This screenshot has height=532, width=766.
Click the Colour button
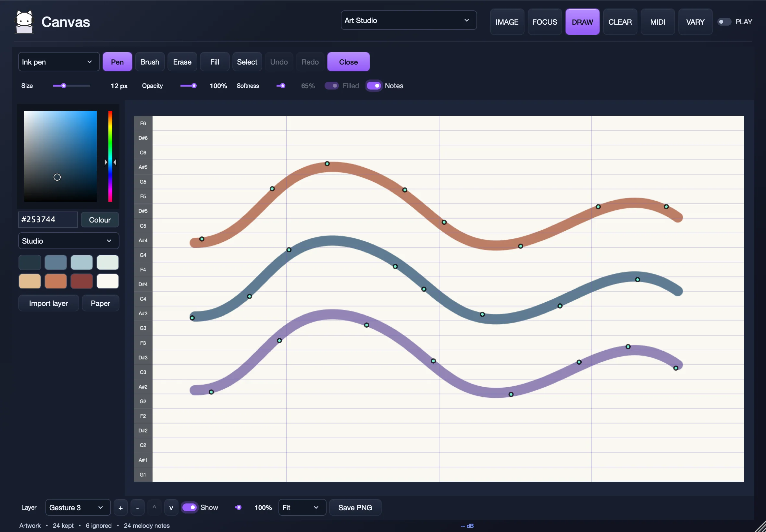pyautogui.click(x=100, y=220)
